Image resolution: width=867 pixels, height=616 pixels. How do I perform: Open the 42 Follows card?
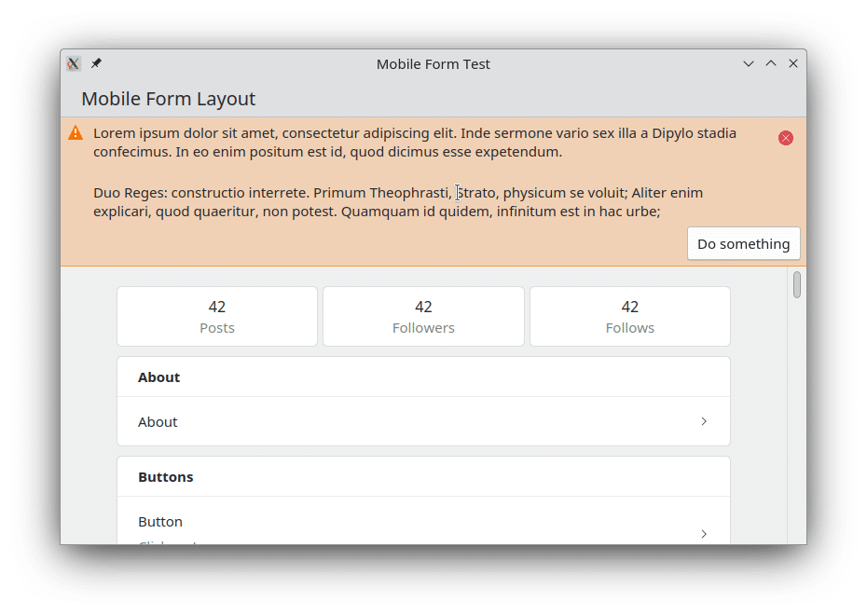coord(630,316)
